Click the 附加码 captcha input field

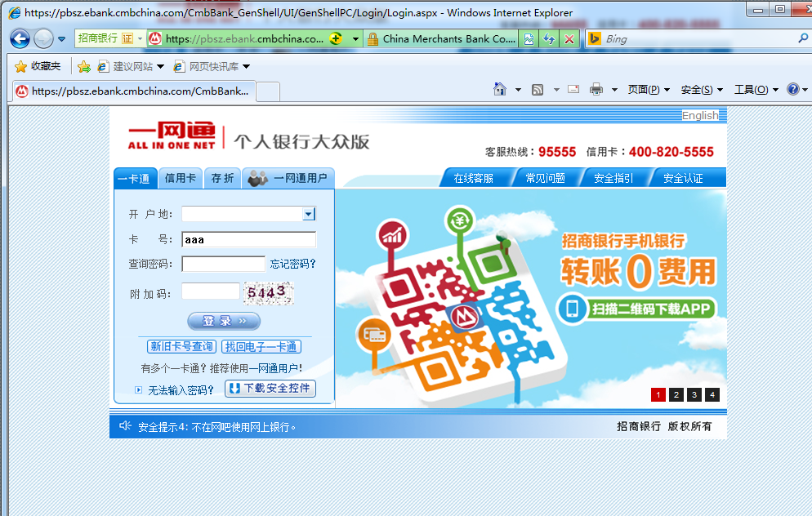(x=211, y=291)
